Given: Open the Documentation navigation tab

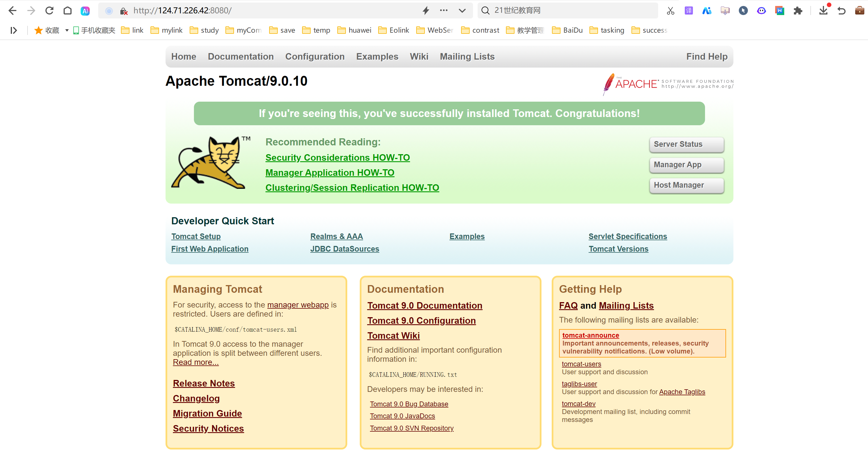Looking at the screenshot, I should (x=240, y=56).
